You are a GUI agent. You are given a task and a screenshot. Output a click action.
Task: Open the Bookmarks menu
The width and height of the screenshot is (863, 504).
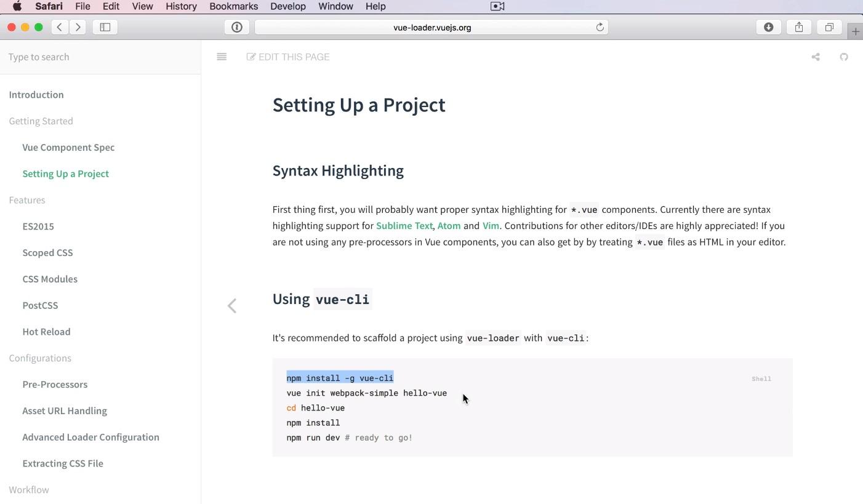[x=233, y=7]
